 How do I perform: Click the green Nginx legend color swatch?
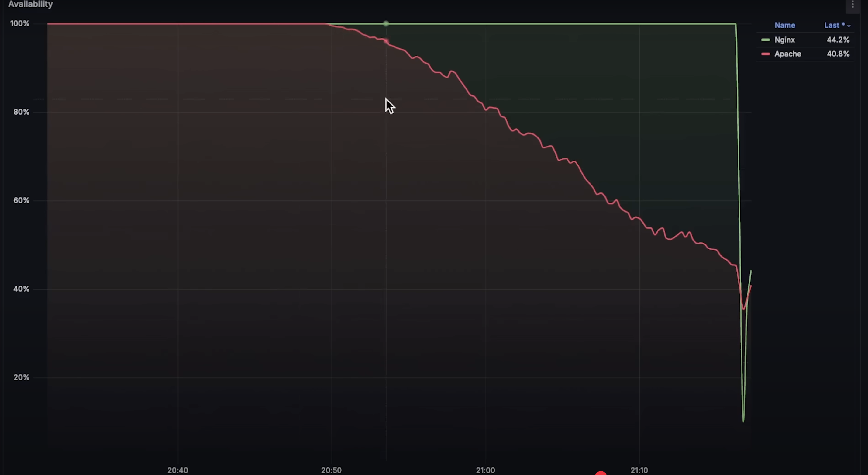(765, 40)
